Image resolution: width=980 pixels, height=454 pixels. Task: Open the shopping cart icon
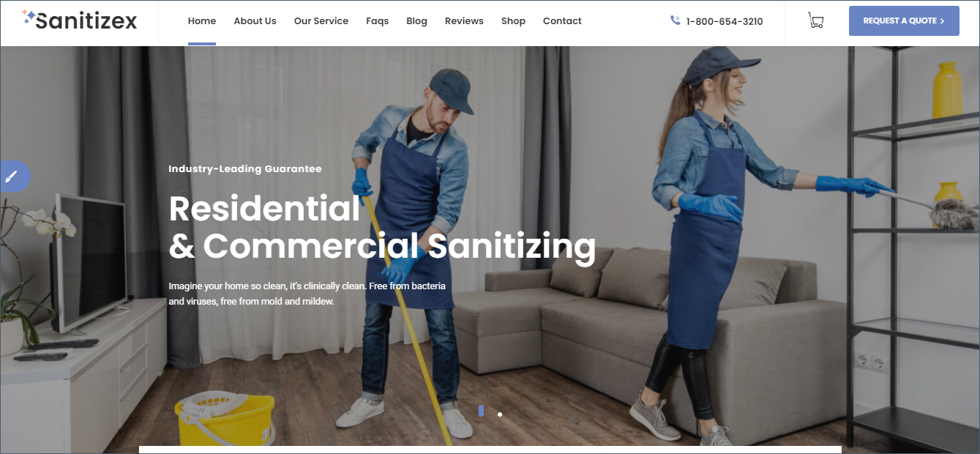pos(815,21)
